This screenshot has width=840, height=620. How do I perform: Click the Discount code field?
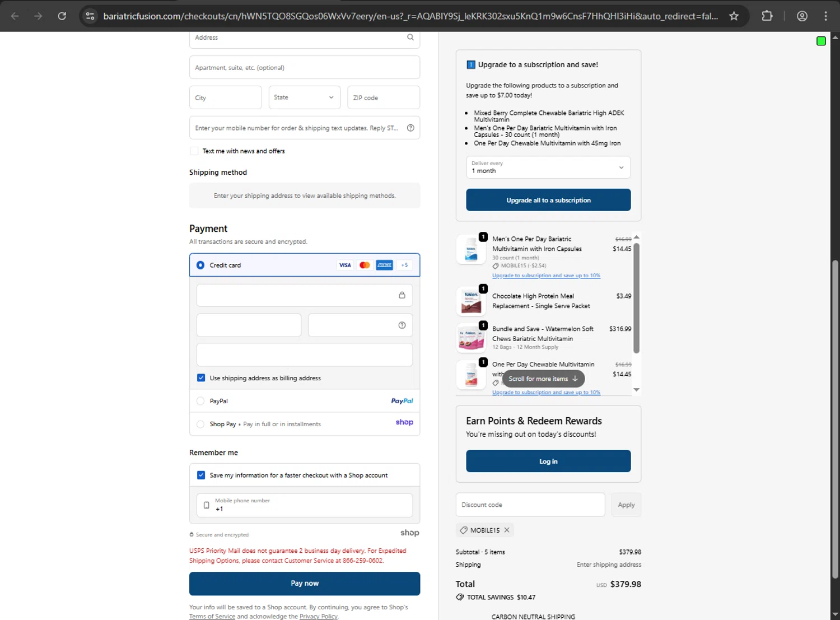(530, 505)
